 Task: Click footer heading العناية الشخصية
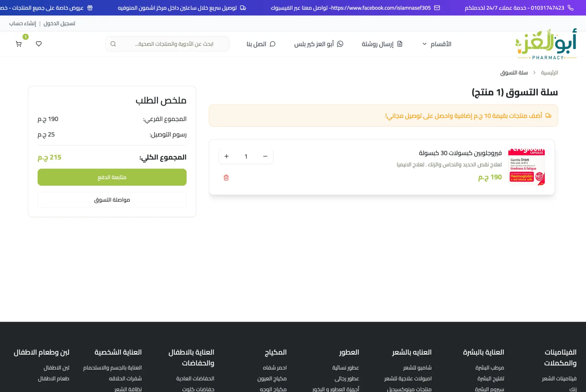[118, 352]
